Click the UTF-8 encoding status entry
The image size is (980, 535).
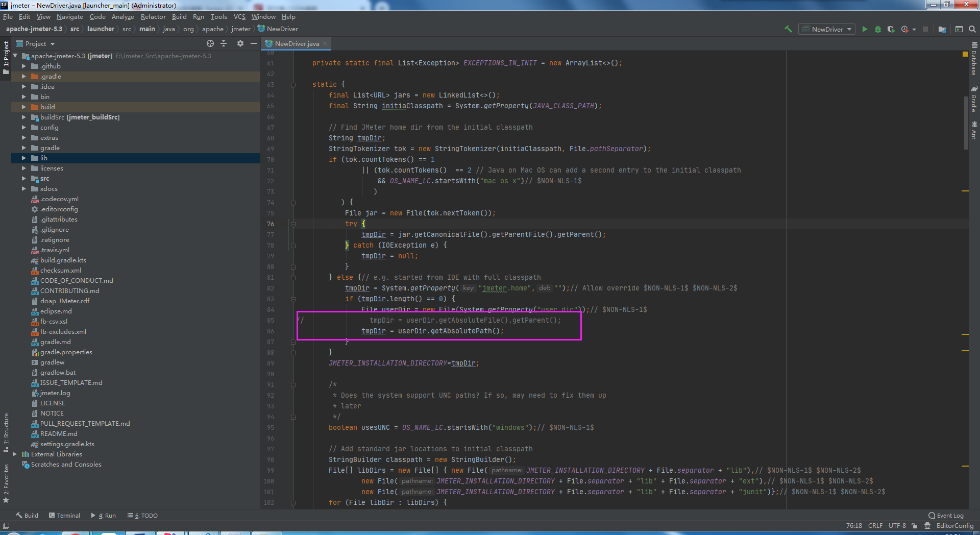point(897,526)
